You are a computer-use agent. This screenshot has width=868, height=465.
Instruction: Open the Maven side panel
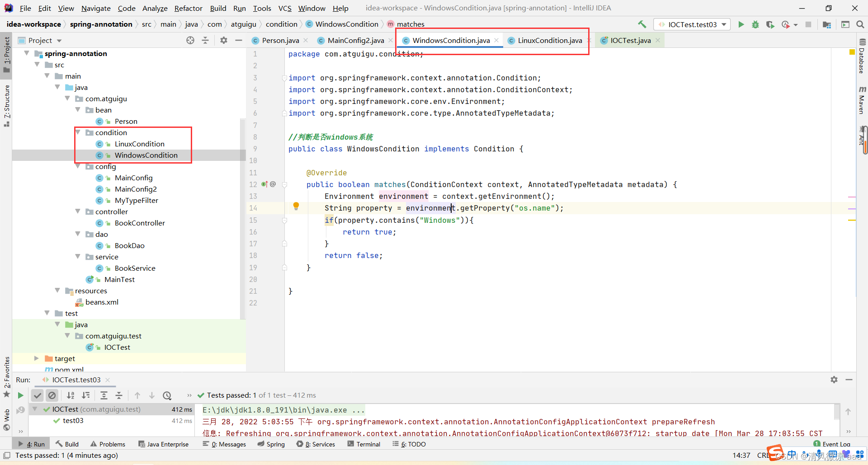(x=862, y=100)
